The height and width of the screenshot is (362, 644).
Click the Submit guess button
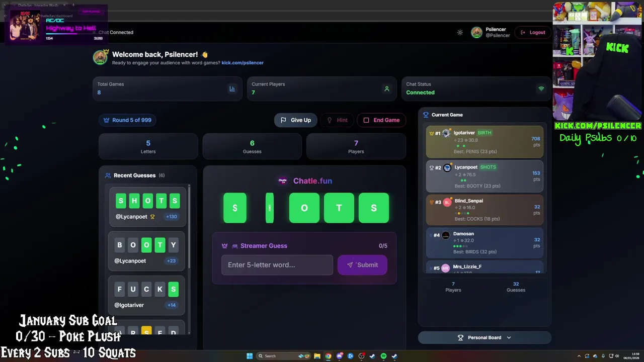[x=362, y=265]
